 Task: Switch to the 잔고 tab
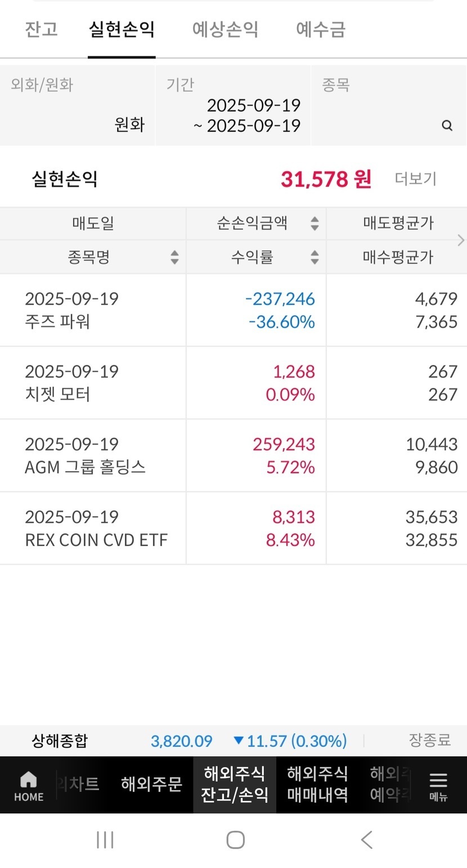pyautogui.click(x=41, y=29)
